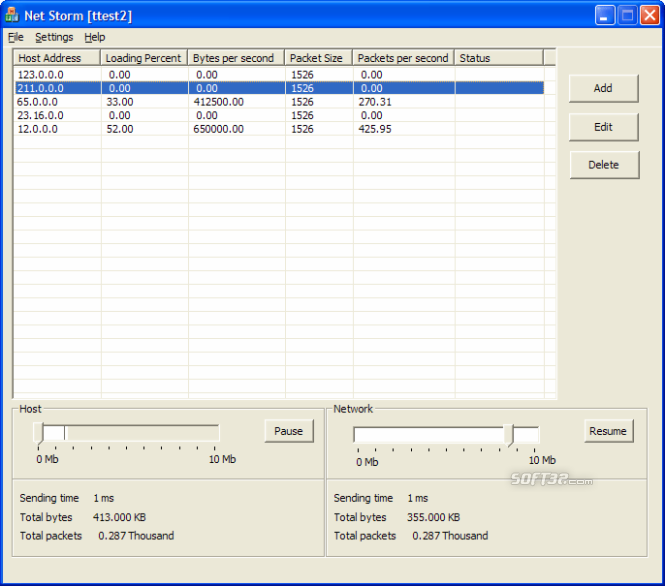Click the 413.000 KB total bytes value
This screenshot has height=586, width=665.
[119, 517]
